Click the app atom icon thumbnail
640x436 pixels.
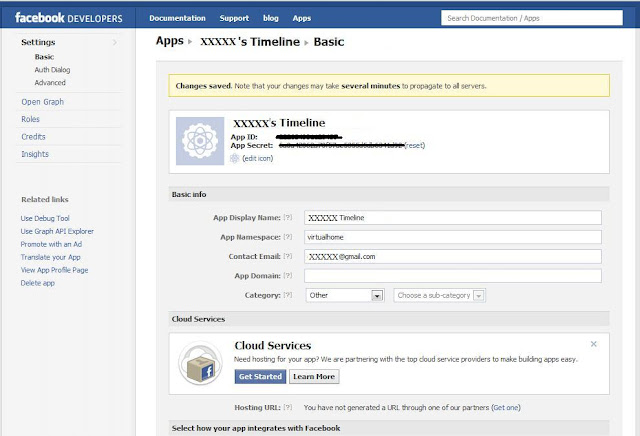point(200,141)
